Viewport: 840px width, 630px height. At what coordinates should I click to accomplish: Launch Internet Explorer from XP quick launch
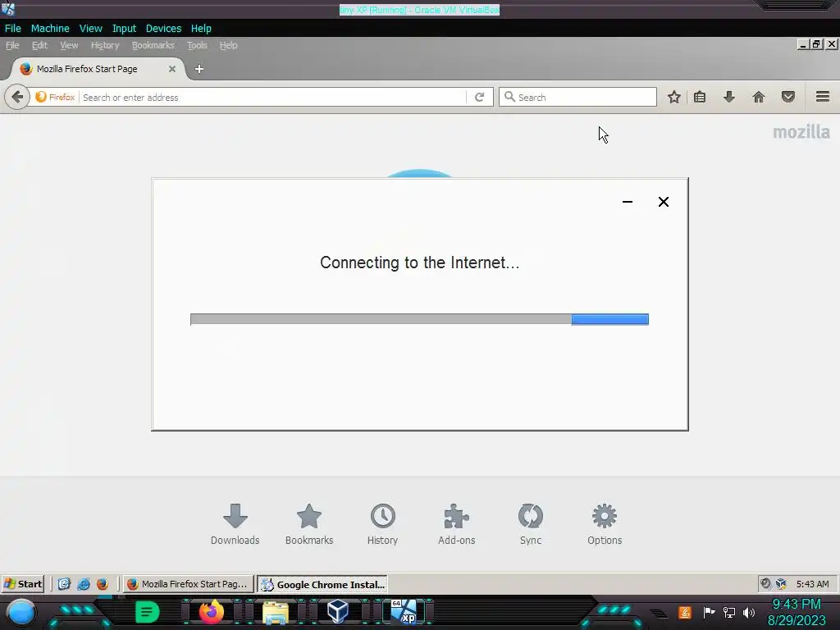tap(84, 584)
